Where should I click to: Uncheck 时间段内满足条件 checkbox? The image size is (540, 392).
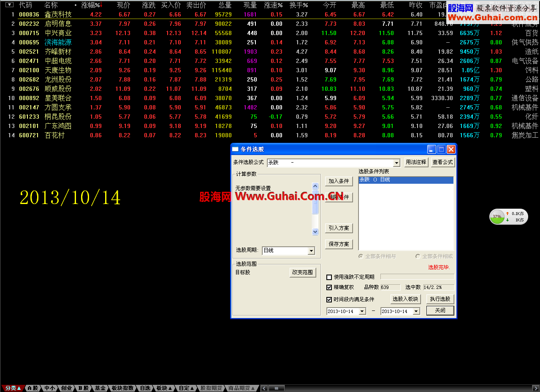click(x=329, y=299)
